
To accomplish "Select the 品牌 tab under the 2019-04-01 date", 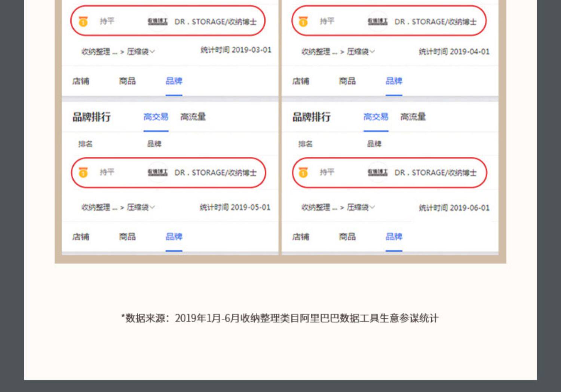I will tap(394, 81).
